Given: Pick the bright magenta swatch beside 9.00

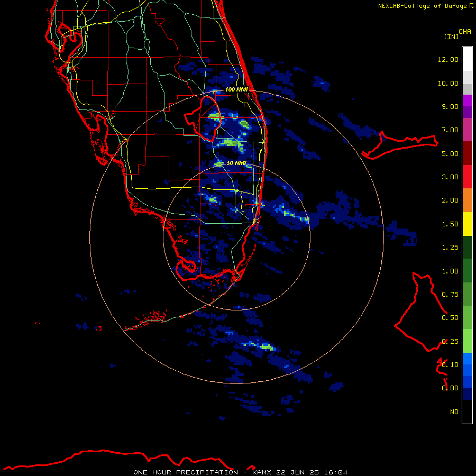Looking at the screenshot, I should tap(467, 100).
